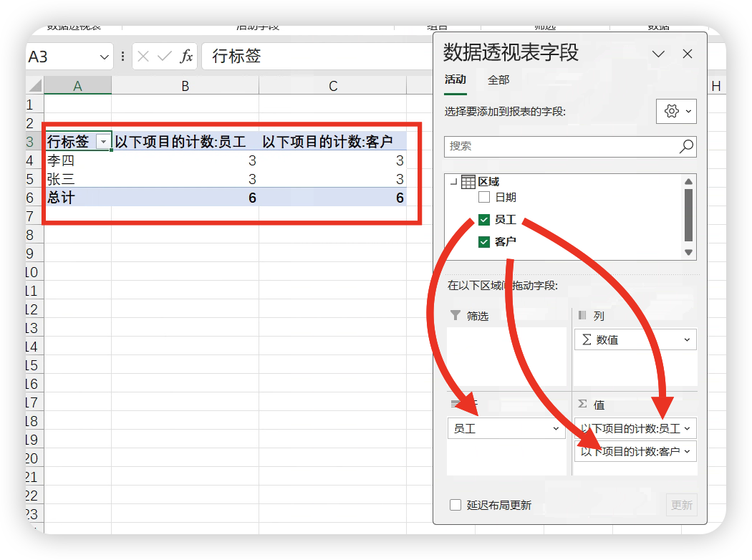Click the field list scrollbar thumb
The width and height of the screenshot is (752, 560).
point(689,215)
